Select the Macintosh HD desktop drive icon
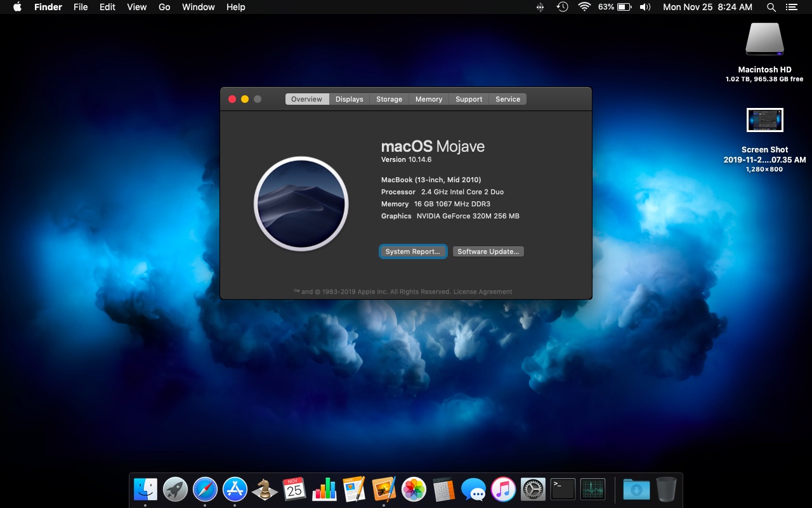The width and height of the screenshot is (812, 508). coord(764,39)
